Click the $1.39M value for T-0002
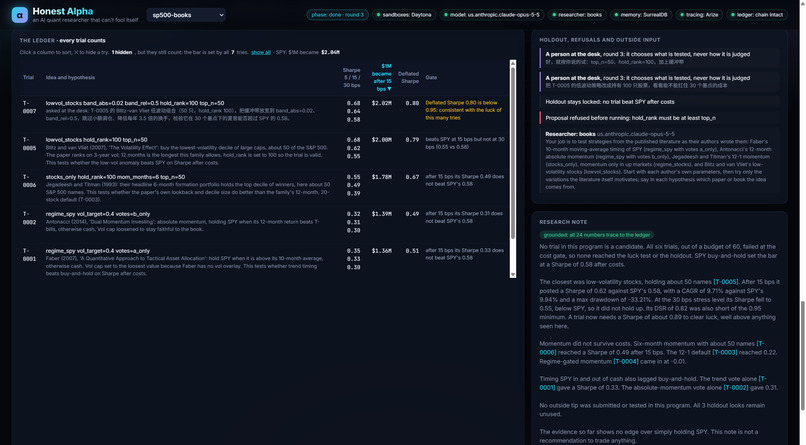 (381, 214)
